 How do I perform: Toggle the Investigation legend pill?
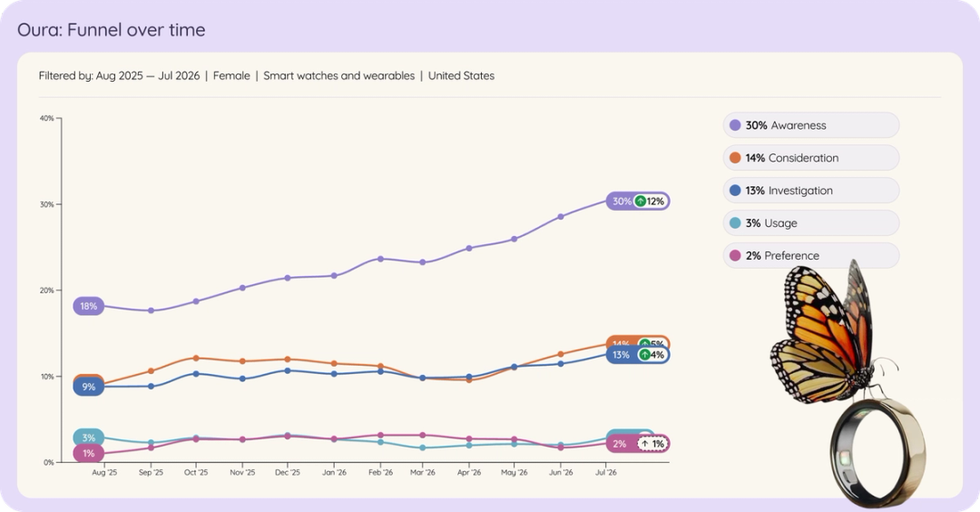[x=810, y=190]
